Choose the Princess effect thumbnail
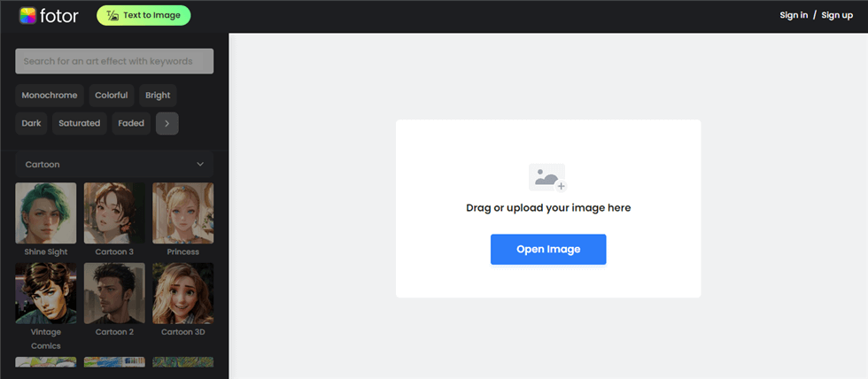The image size is (868, 379). [182, 213]
